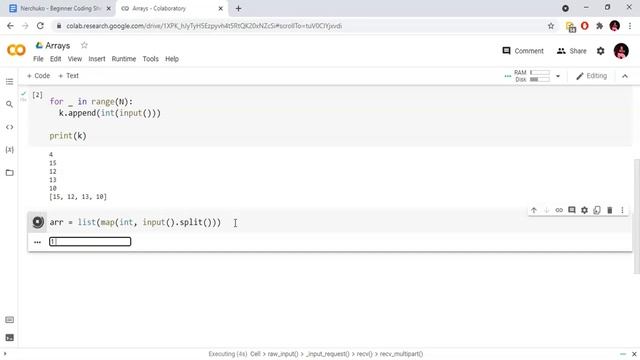The width and height of the screenshot is (640, 360).
Task: Click the cell [2] execution count
Action: click(x=37, y=95)
